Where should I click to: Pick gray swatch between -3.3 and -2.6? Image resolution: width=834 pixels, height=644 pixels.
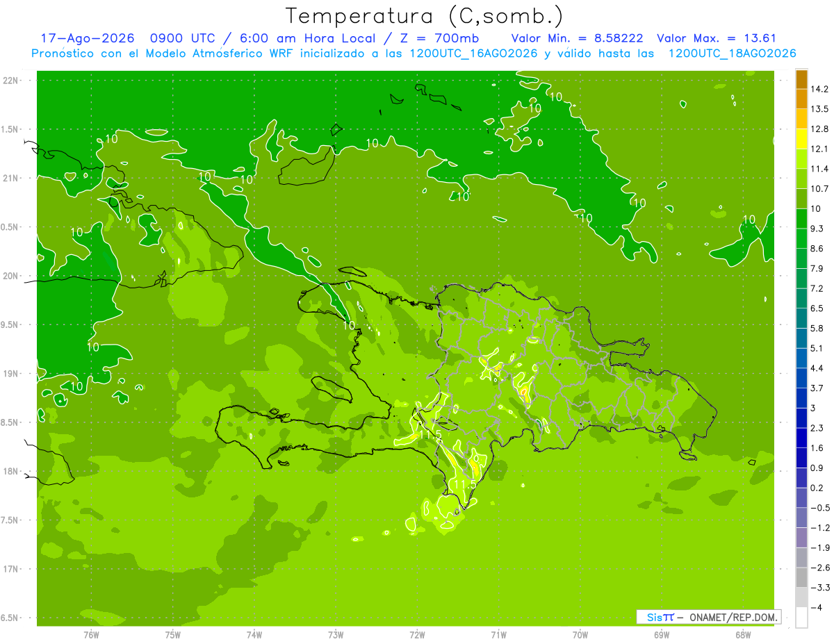click(x=801, y=577)
